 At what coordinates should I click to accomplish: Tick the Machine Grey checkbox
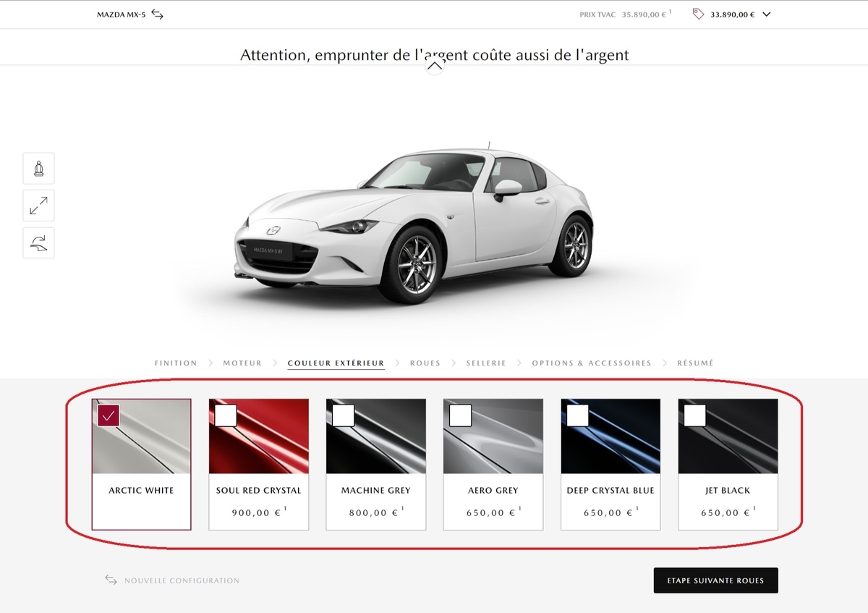[343, 415]
